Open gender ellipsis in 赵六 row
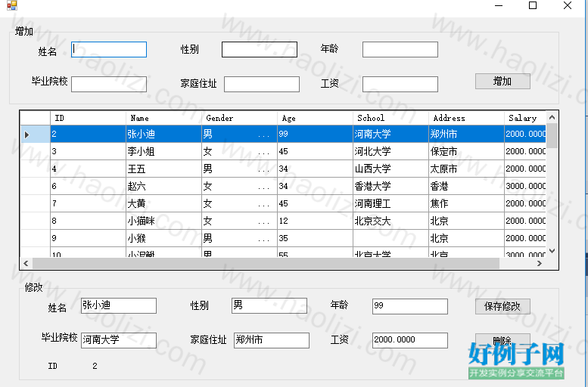The image size is (588, 387). 263,187
